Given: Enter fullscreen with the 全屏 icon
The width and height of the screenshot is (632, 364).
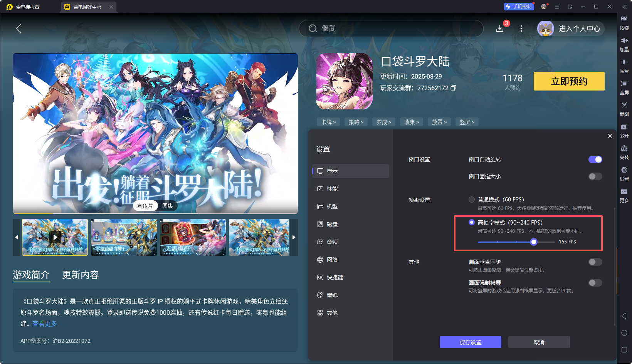Looking at the screenshot, I should pos(624,88).
